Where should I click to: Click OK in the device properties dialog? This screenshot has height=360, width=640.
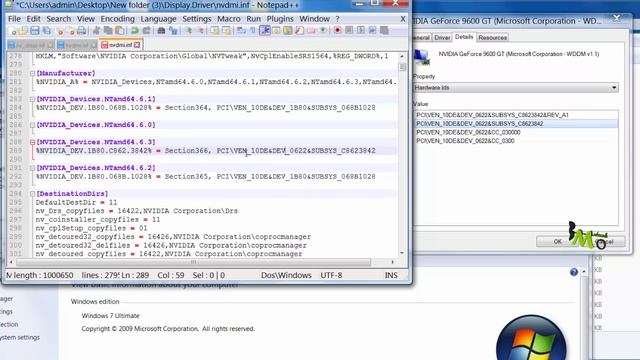coord(558,242)
